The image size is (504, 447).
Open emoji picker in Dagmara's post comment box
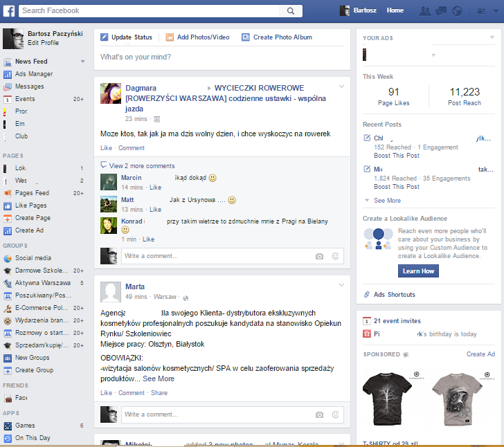click(335, 256)
